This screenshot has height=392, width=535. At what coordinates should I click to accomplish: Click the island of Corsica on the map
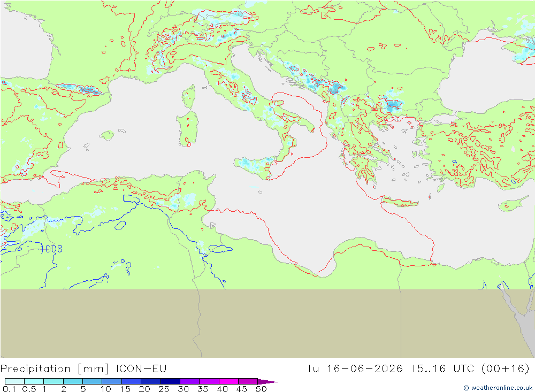coord(189,97)
